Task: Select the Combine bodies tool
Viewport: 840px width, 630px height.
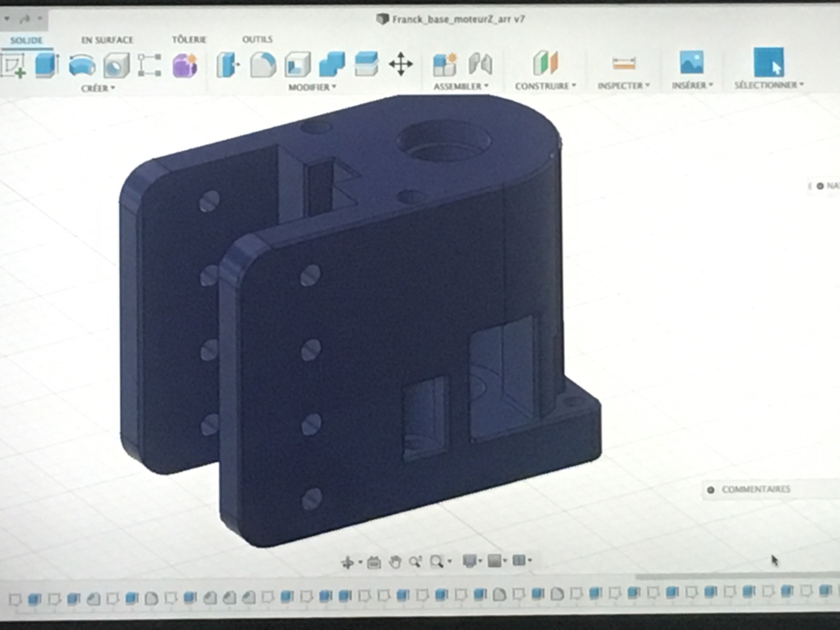Action: tap(332, 64)
